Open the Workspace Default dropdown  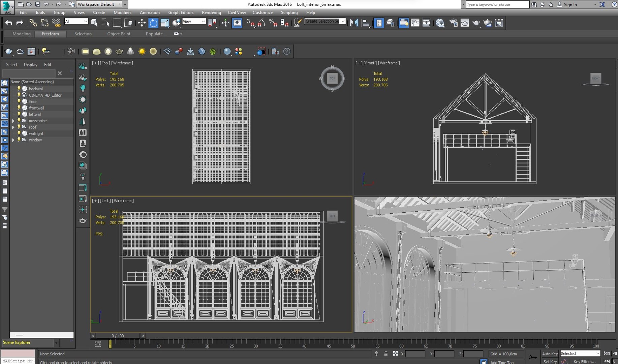pyautogui.click(x=99, y=4)
